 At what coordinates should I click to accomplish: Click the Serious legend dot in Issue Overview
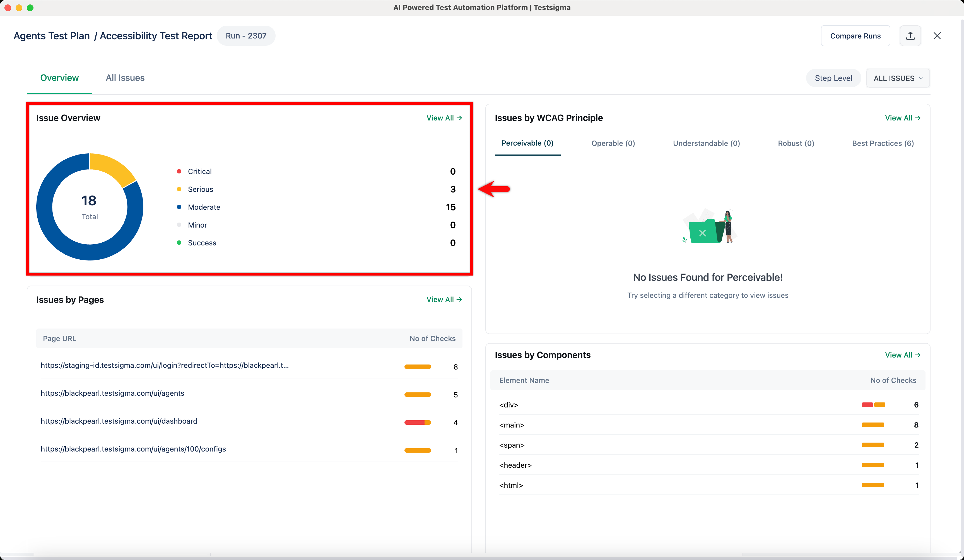click(x=179, y=189)
